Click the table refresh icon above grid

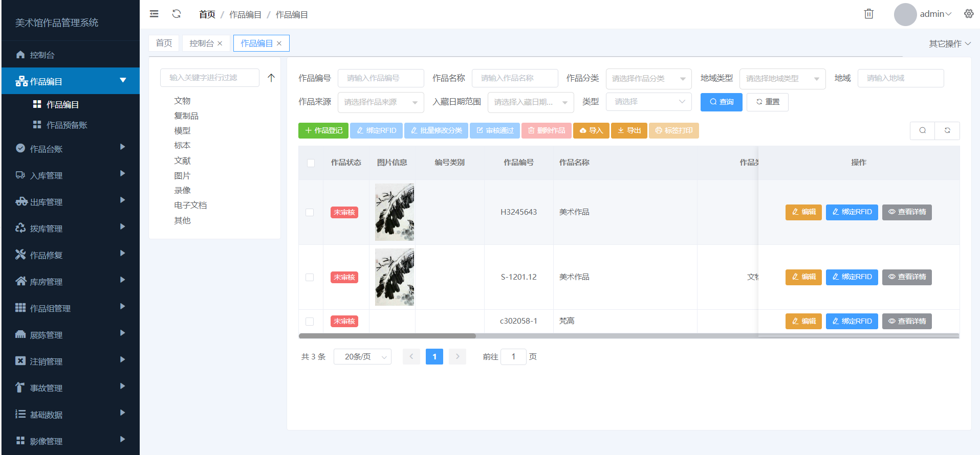(947, 130)
